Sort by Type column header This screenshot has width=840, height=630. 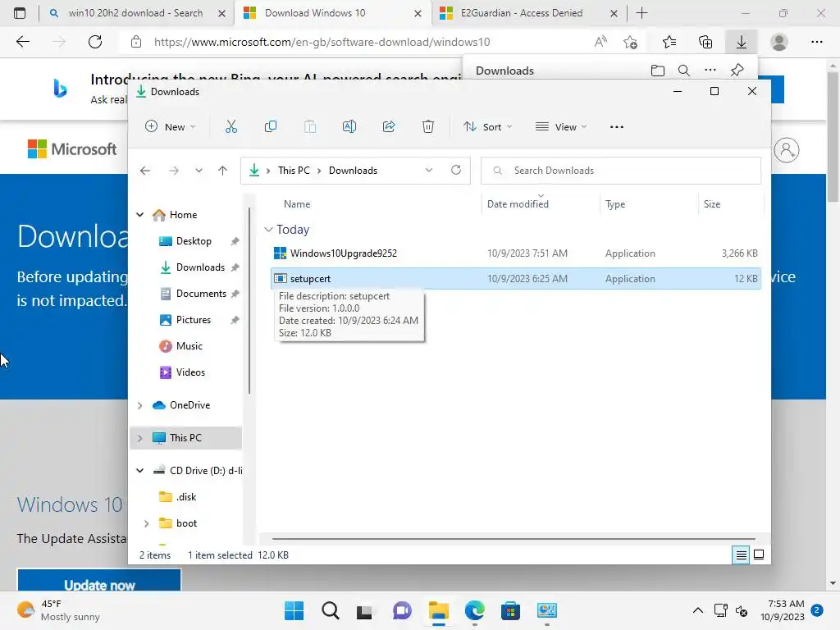[615, 204]
